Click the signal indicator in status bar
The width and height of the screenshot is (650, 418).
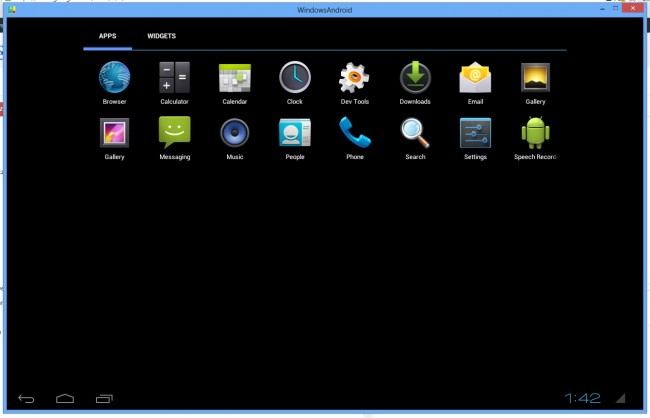point(621,399)
